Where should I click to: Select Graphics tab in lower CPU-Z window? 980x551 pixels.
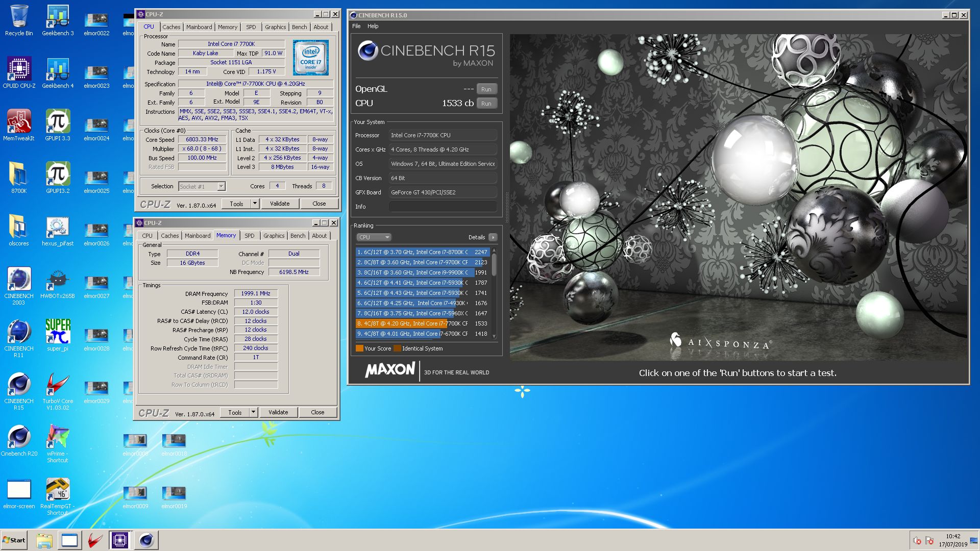(x=274, y=236)
